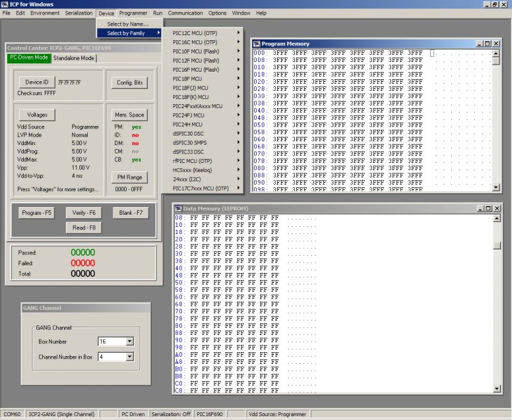The height and width of the screenshot is (420, 512).
Task: Expand the PIC16C MCU (OTP) family submenu
Action: (x=202, y=42)
